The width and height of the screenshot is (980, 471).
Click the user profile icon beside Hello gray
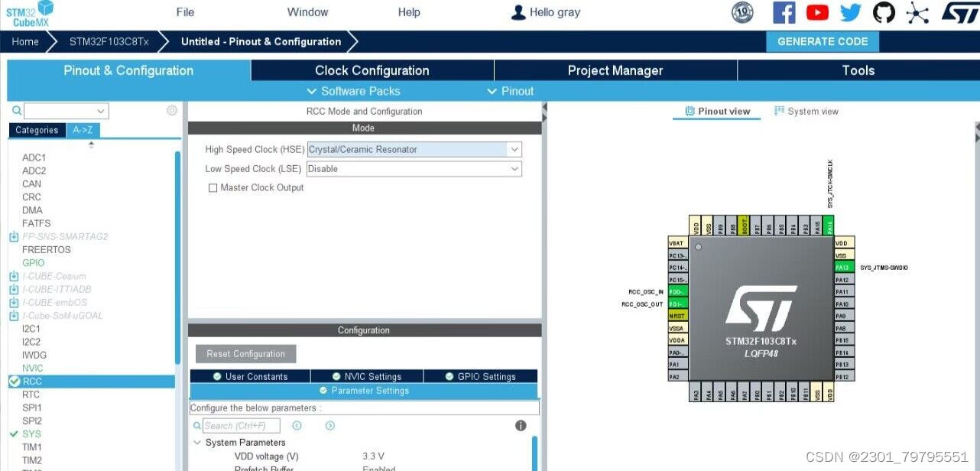coord(518,12)
